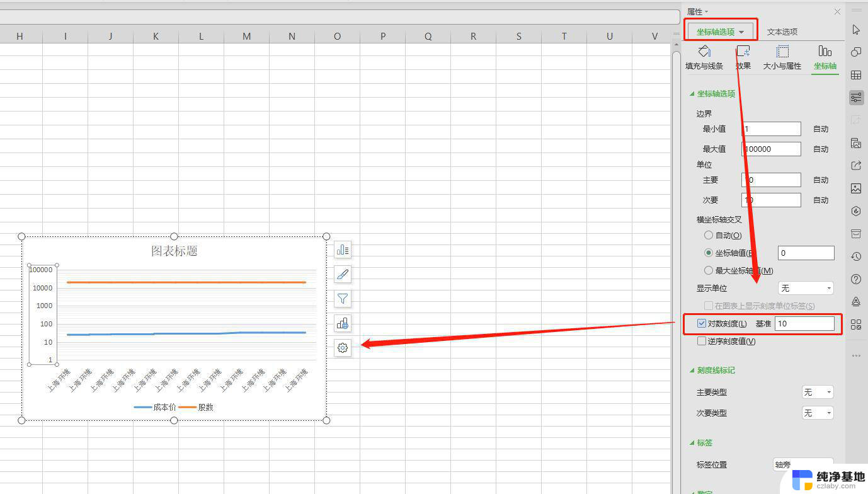
Task: Open Size & Properties (大小与属性) section
Action: click(x=782, y=58)
